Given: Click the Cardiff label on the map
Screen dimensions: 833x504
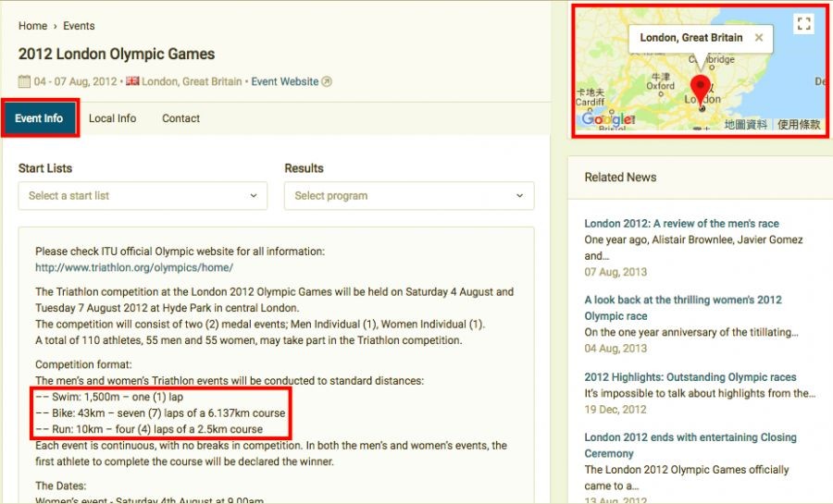Looking at the screenshot, I should (x=590, y=102).
